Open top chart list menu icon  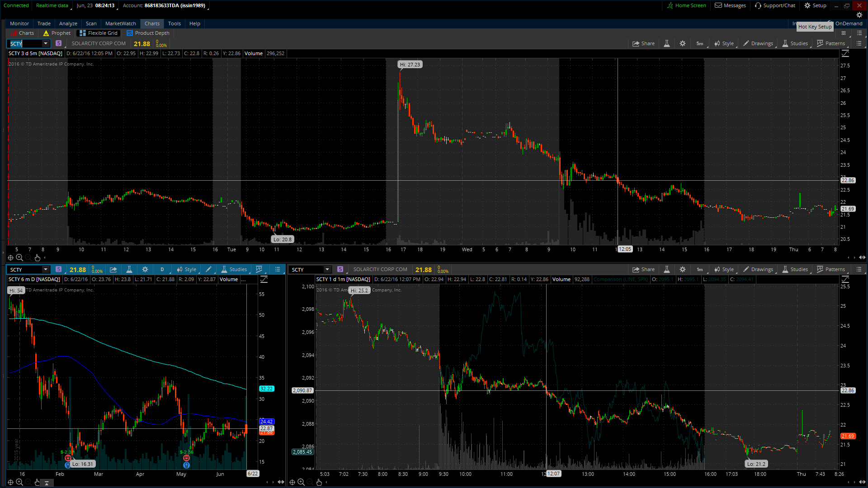click(x=859, y=43)
